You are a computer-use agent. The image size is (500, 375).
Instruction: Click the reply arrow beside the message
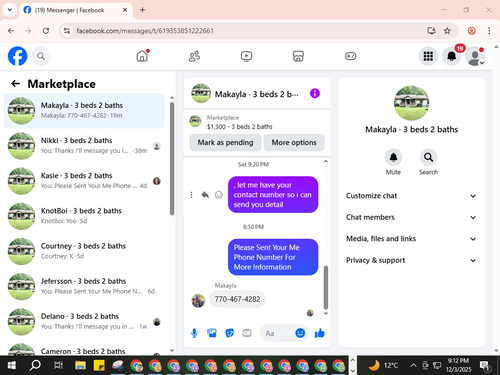[205, 195]
